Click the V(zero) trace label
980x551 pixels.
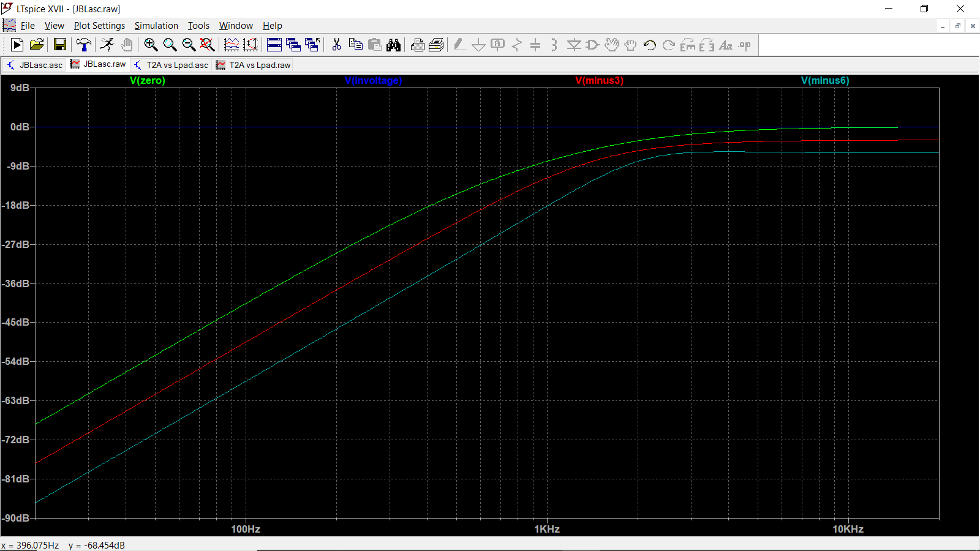pyautogui.click(x=148, y=81)
